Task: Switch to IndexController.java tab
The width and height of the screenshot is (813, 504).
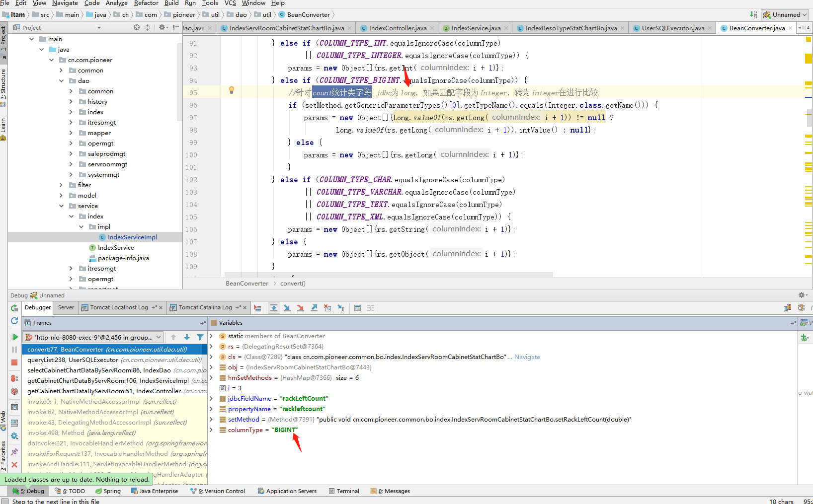Action: click(397, 28)
